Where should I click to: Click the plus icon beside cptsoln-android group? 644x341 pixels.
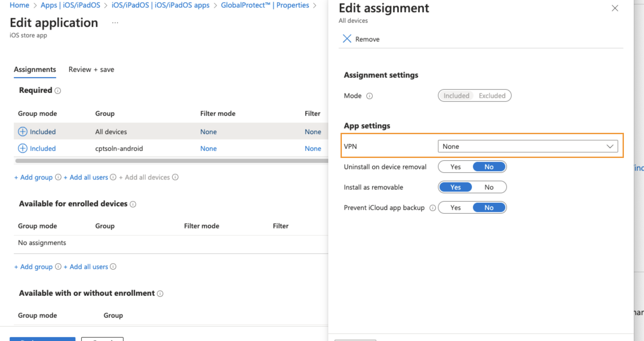click(23, 148)
